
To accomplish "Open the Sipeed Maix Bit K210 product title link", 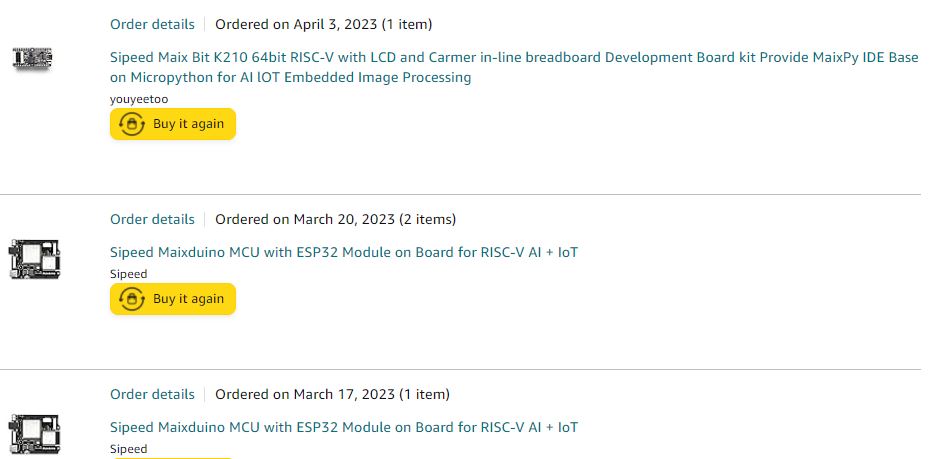I will click(x=514, y=67).
